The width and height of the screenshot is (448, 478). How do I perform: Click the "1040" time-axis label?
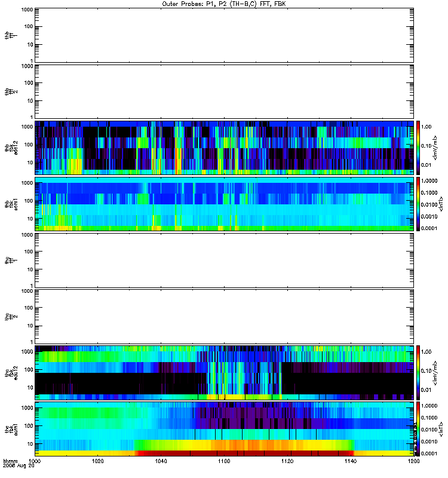[161, 461]
